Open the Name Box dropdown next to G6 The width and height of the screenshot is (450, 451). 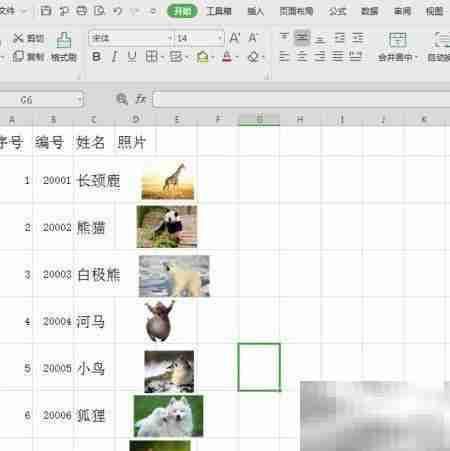(79, 100)
